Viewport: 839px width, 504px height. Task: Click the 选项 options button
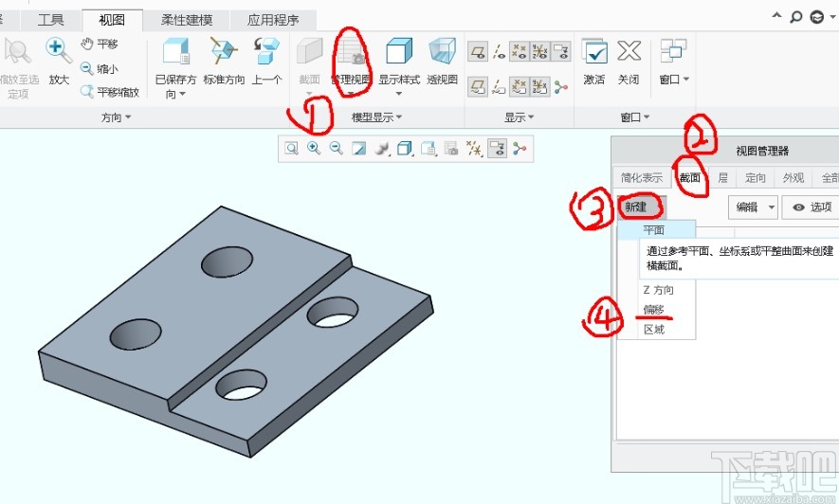(x=812, y=207)
